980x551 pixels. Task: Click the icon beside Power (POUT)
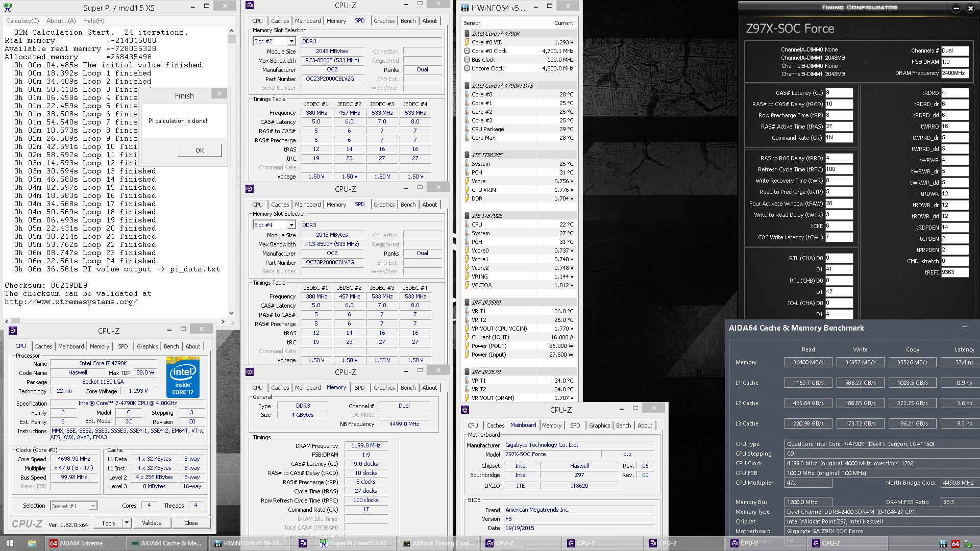(467, 346)
